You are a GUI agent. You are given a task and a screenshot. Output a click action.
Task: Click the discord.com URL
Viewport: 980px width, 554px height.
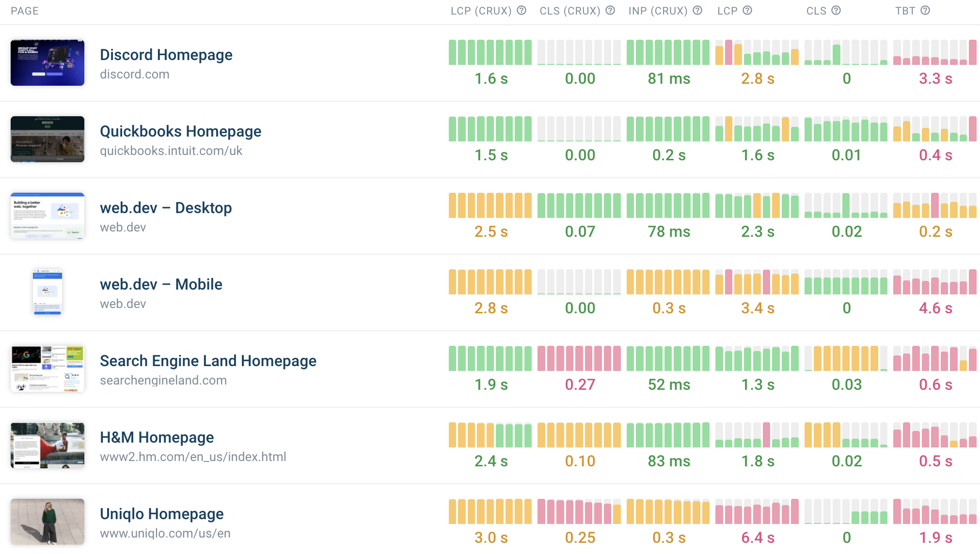coord(135,74)
